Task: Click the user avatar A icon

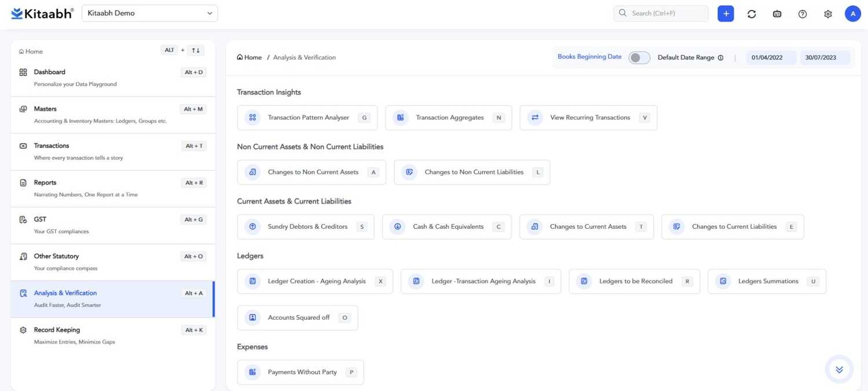Action: [x=853, y=14]
